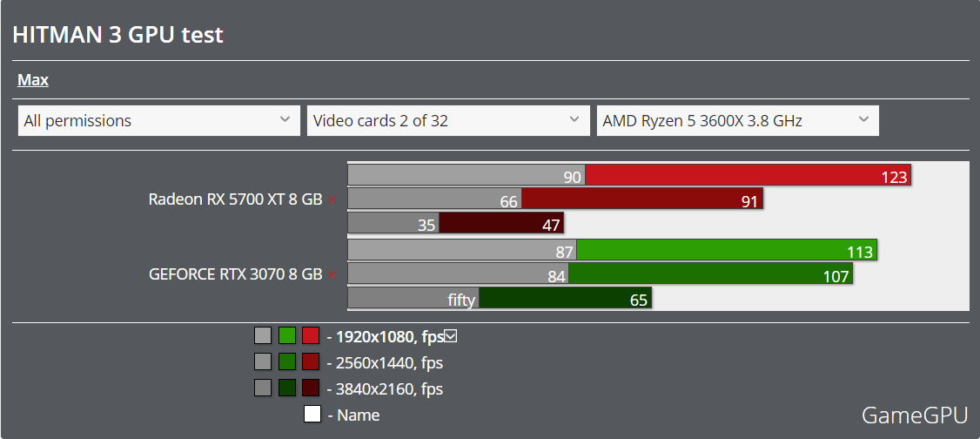
Task: Click gray swatch in 3840x2160 legend row
Action: [263, 388]
